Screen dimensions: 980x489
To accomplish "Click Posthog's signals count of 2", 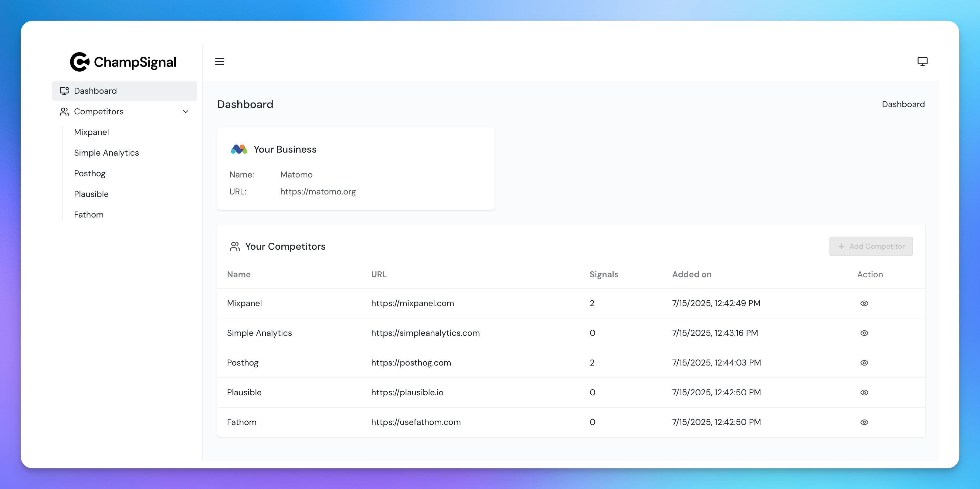I will 592,363.
